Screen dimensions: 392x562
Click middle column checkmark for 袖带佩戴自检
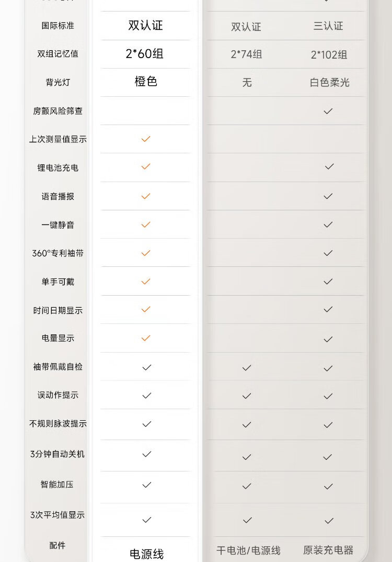[247, 368]
